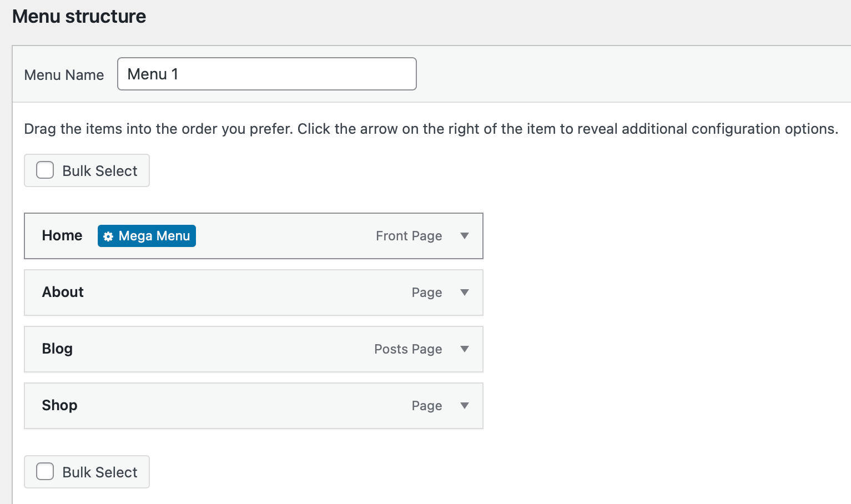
Task: Click the Posts Page type label
Action: pyautogui.click(x=408, y=349)
